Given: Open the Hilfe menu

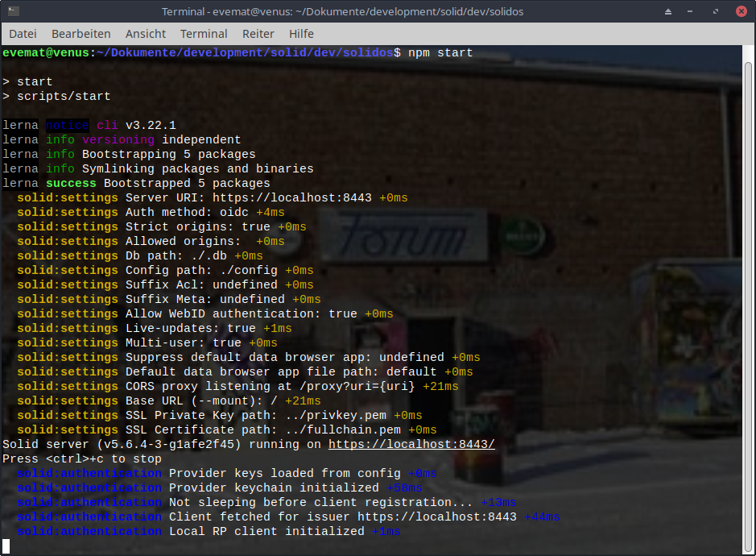Looking at the screenshot, I should tap(301, 34).
